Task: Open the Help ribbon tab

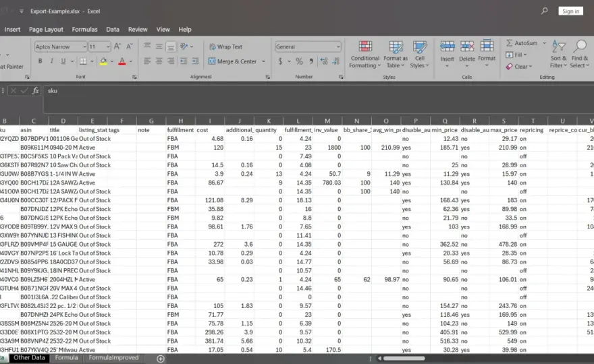Action: [185, 29]
